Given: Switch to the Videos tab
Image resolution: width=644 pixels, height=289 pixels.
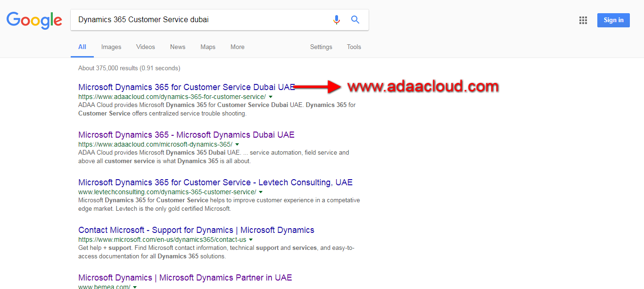Looking at the screenshot, I should pos(145,47).
